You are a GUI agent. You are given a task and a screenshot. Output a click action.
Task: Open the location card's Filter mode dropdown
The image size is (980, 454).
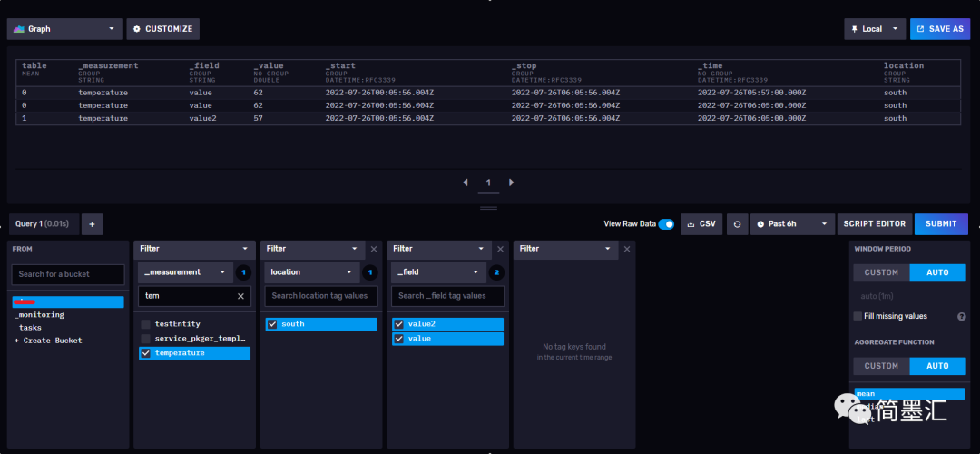click(312, 249)
